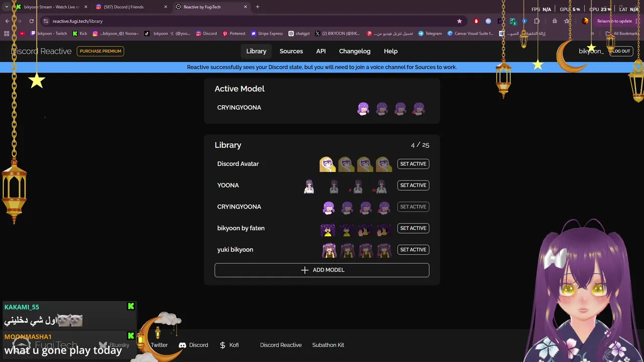
Task: Go back using the browser back arrow
Action: 7,21
